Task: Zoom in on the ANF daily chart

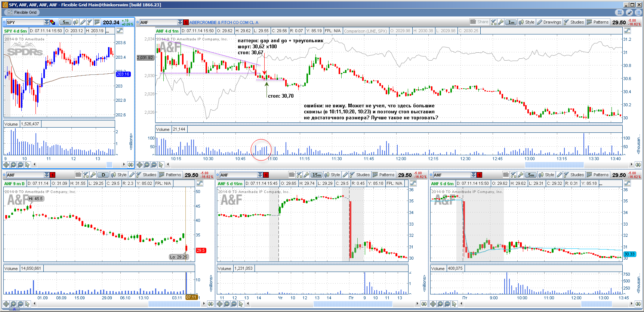Action: (x=13, y=304)
